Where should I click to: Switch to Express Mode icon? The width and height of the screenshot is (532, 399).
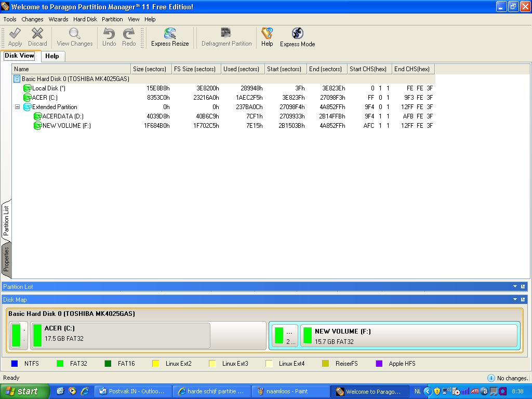[x=298, y=33]
